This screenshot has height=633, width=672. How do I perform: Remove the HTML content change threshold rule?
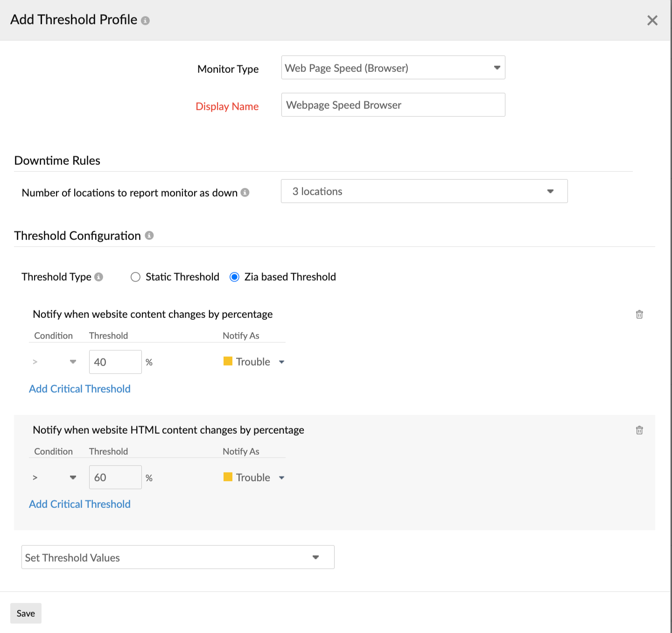pyautogui.click(x=639, y=430)
